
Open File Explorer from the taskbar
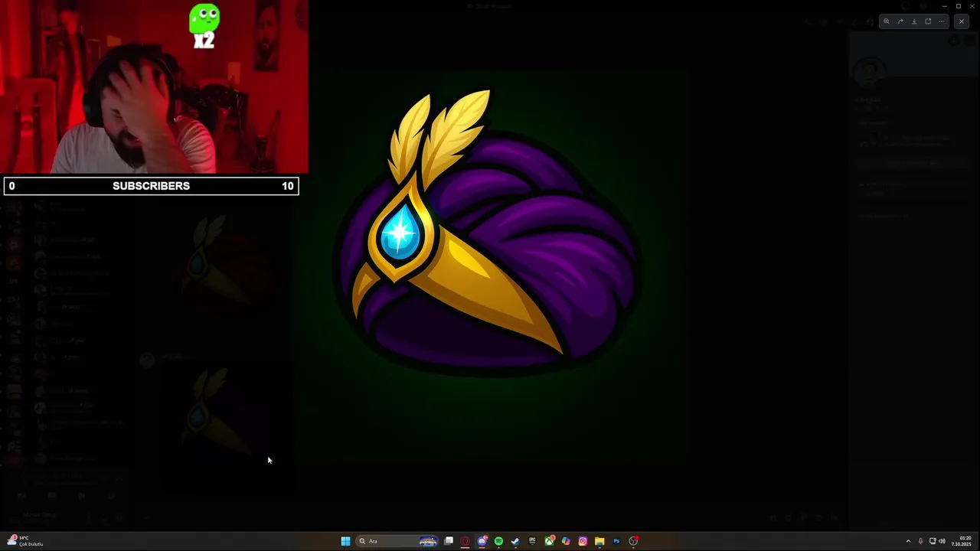(x=599, y=541)
